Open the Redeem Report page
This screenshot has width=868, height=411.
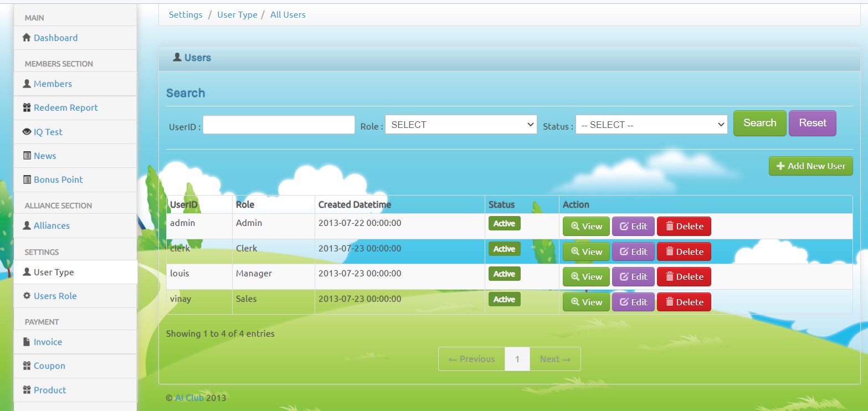[65, 107]
